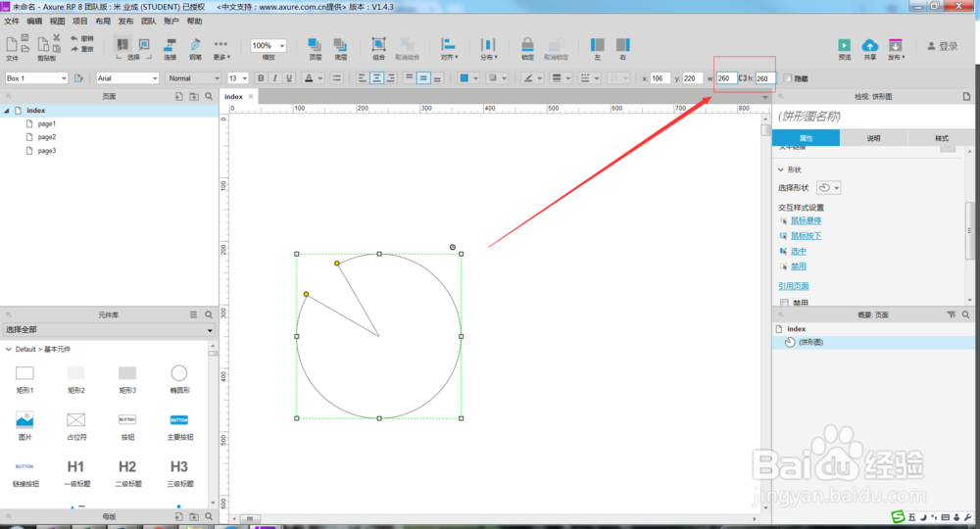The height and width of the screenshot is (529, 980).
Task: Open the select shape (选择形状) dropdown
Action: pyautogui.click(x=829, y=187)
